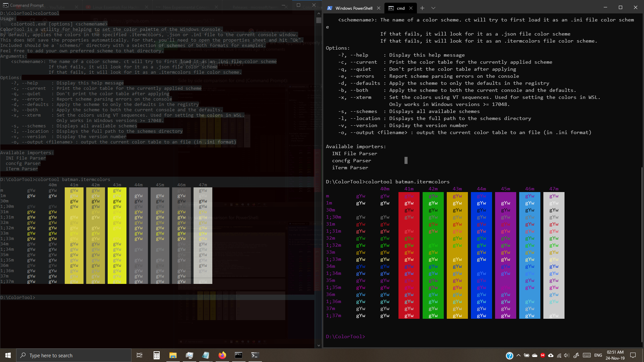Viewport: 644px width, 362px height.
Task: Open the Action Center notifications
Action: pos(633,355)
